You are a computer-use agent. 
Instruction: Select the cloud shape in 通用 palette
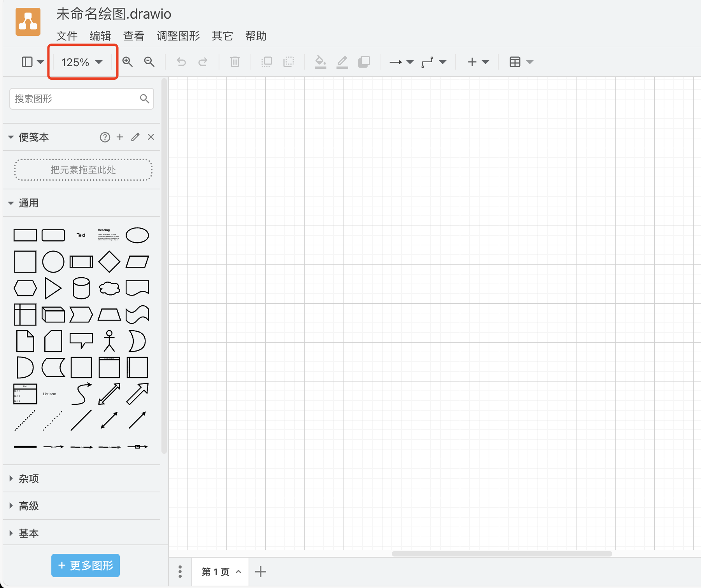[109, 288]
